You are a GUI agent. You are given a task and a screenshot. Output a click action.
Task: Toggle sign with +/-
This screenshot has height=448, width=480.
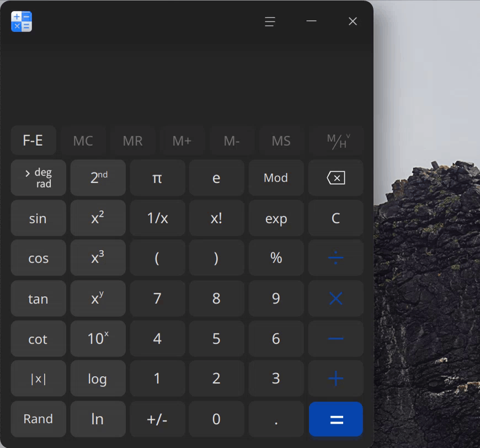157,419
